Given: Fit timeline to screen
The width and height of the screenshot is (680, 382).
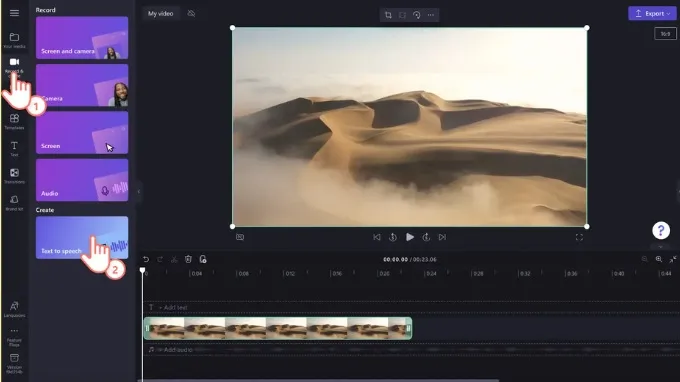Looking at the screenshot, I should click(673, 259).
